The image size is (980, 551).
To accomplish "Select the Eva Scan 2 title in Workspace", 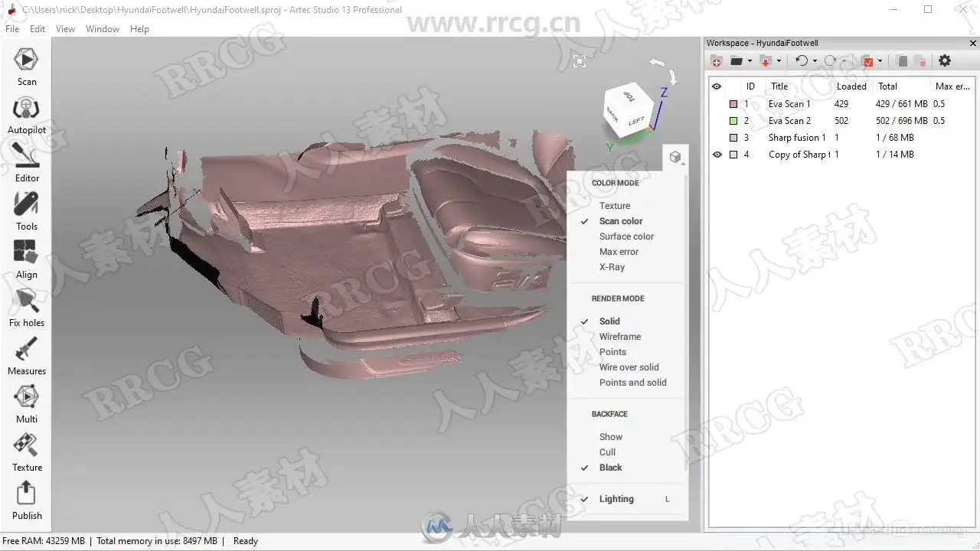I will coord(789,121).
